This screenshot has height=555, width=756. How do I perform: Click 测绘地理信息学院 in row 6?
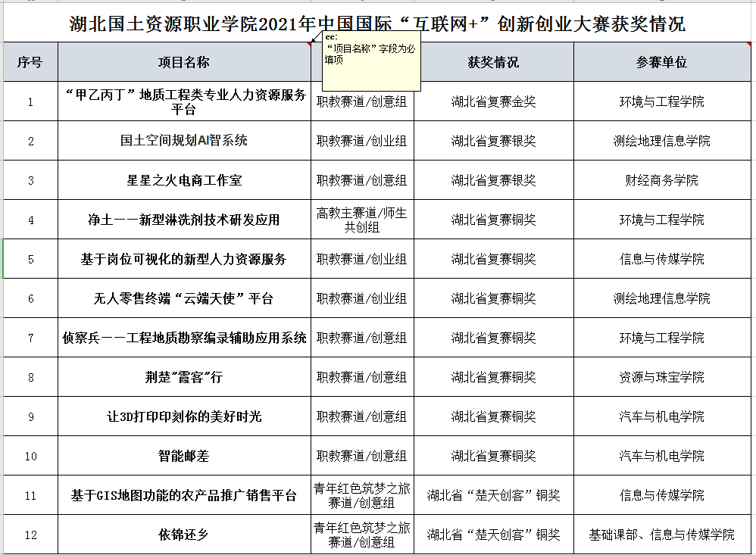tap(662, 298)
